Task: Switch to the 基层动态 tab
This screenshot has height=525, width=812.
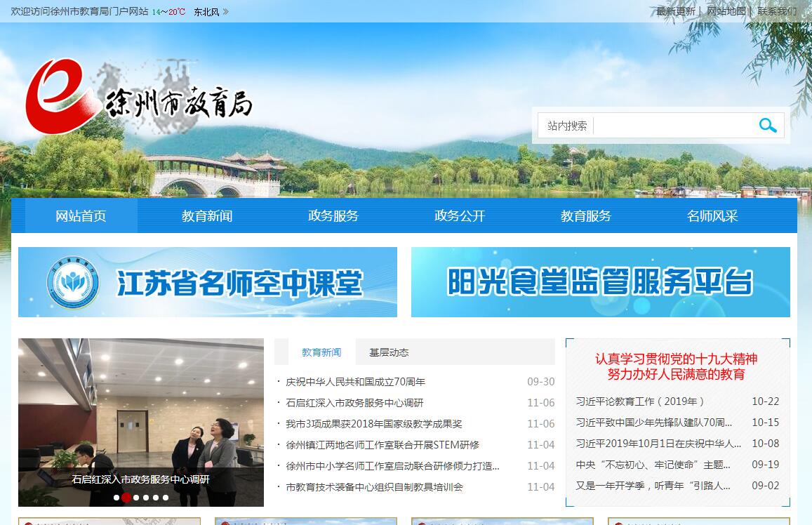Action: coord(389,352)
